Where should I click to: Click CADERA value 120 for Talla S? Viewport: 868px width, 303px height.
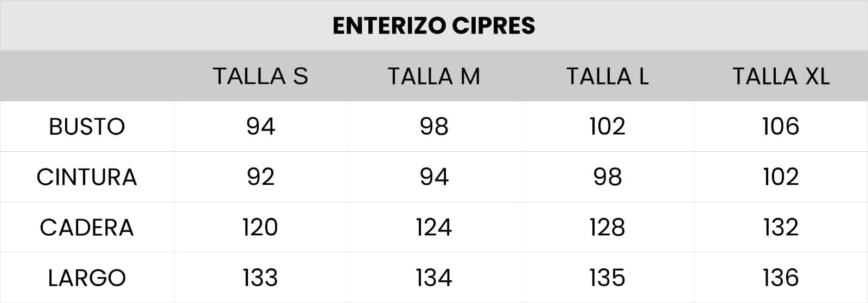click(260, 227)
